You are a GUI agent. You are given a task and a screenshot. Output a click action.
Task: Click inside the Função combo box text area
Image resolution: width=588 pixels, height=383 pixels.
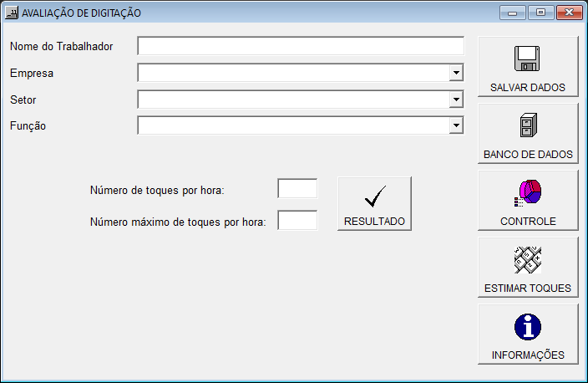tap(292, 126)
